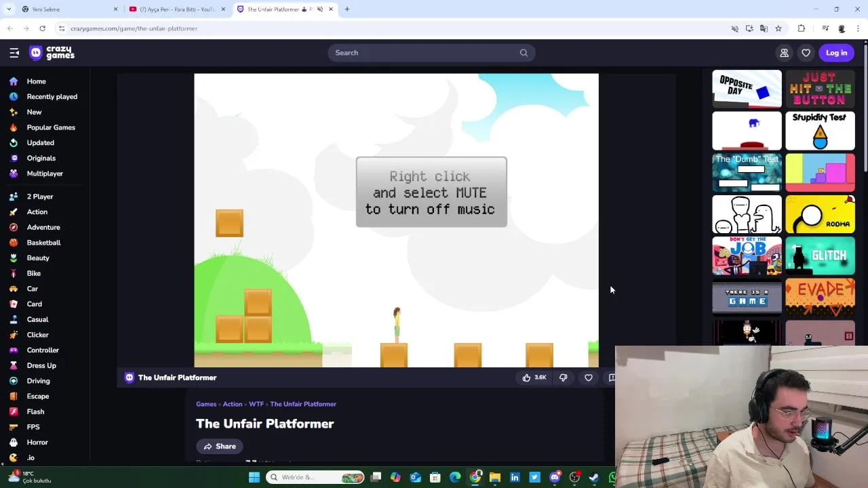Screen dimensions: 868x488
Task: Go to the CrazyGames logo homepage
Action: pyautogui.click(x=52, y=53)
